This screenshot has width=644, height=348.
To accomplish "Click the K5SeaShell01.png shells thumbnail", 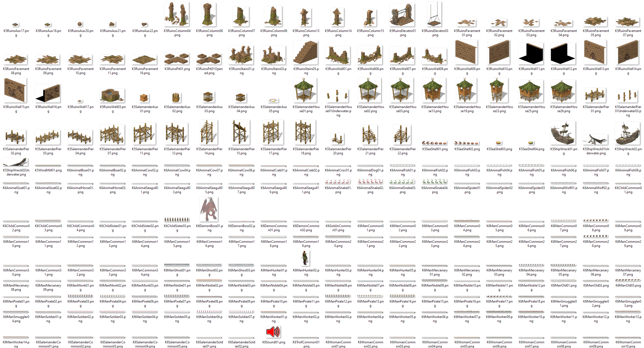I will click(434, 143).
